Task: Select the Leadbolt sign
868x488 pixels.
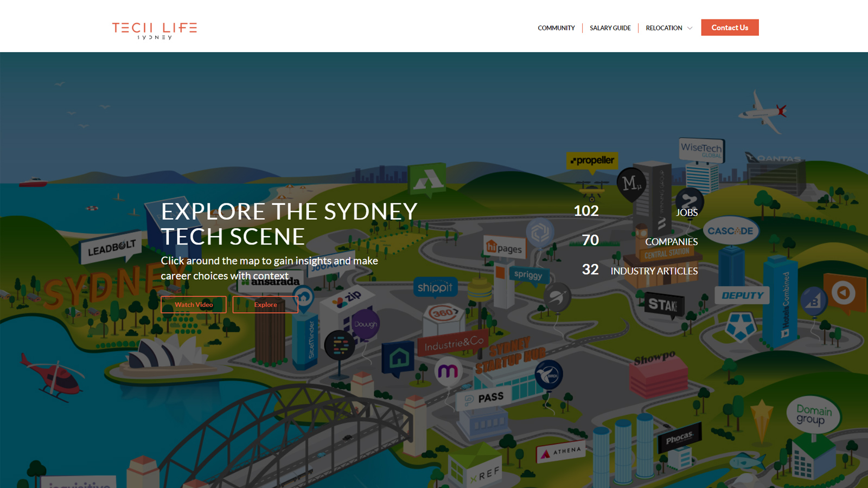Action: click(111, 248)
